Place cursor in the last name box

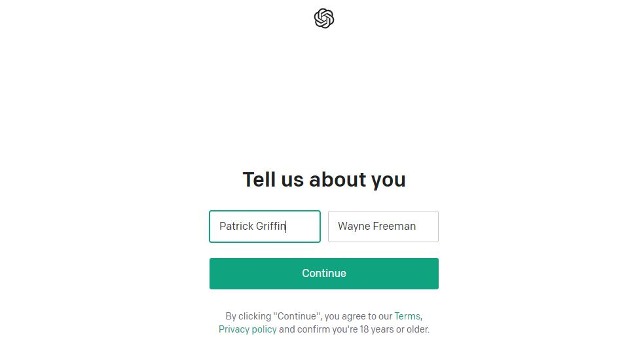(383, 227)
